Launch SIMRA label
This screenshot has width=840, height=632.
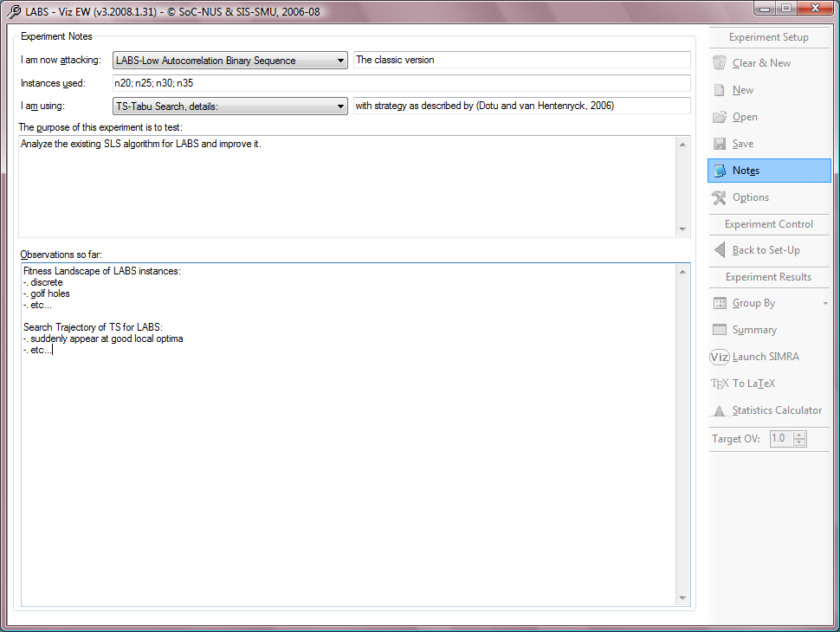(766, 357)
